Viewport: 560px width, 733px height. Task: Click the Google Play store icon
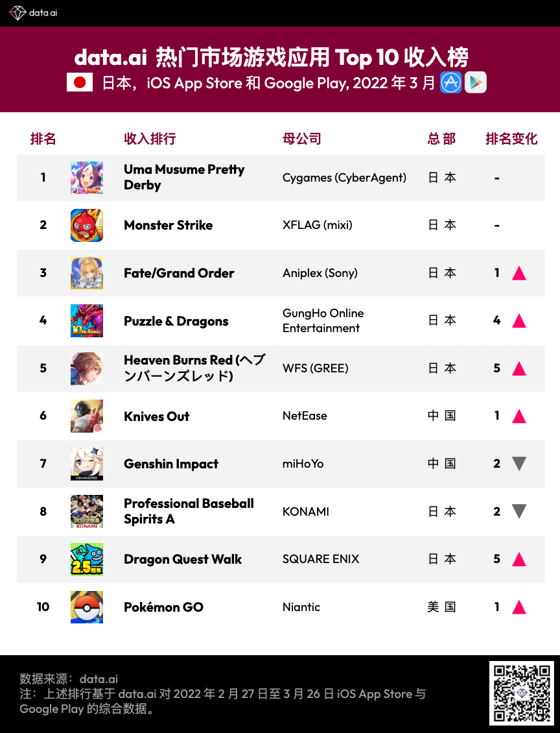pyautogui.click(x=476, y=82)
